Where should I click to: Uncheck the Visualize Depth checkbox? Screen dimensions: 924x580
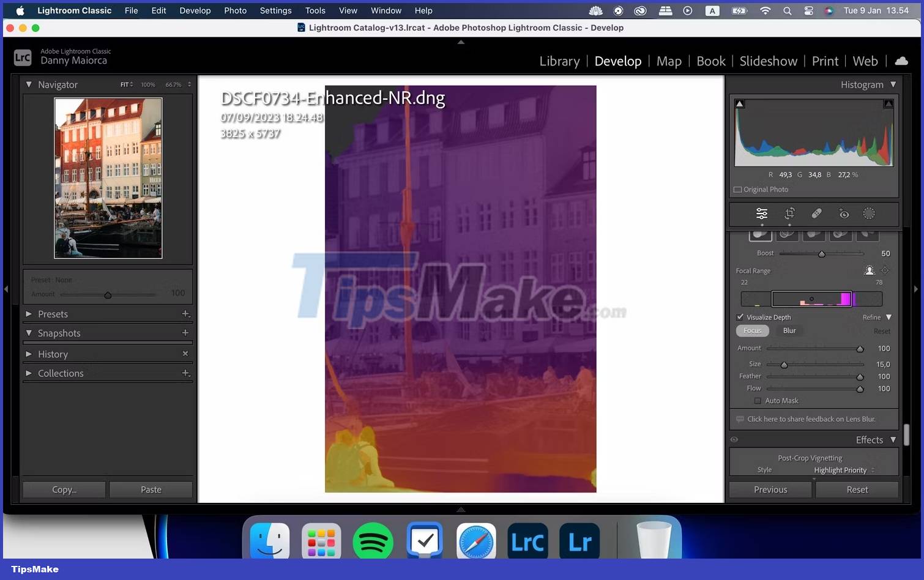coord(740,317)
